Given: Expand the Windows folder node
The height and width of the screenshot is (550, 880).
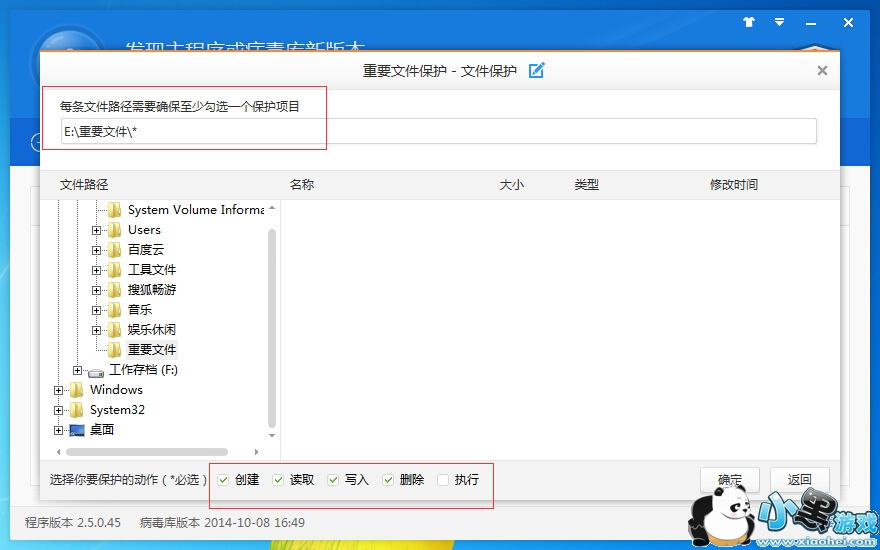Looking at the screenshot, I should [x=58, y=390].
